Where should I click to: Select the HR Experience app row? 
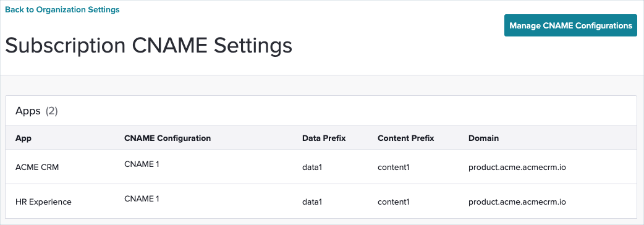(321, 202)
